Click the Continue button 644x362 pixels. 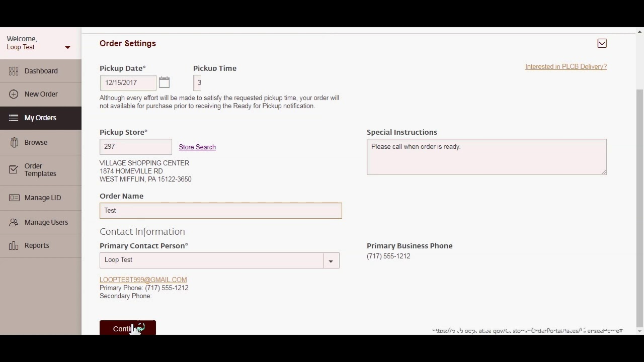tap(127, 328)
